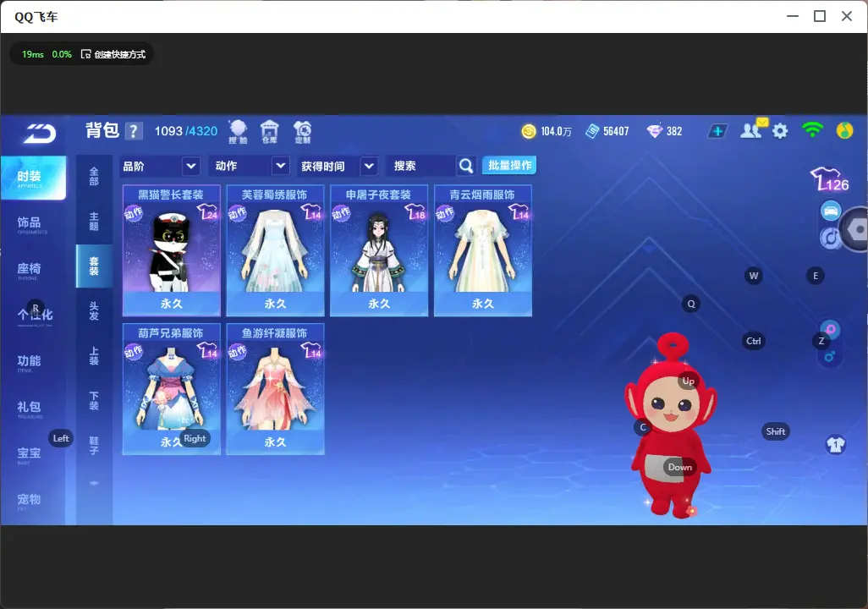Image resolution: width=868 pixels, height=609 pixels.
Task: Select the 葫芦兄弟服饰 outfit card
Action: pyautogui.click(x=172, y=388)
